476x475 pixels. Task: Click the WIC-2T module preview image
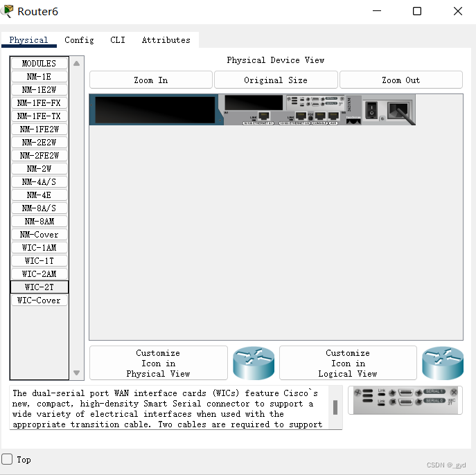(405, 400)
